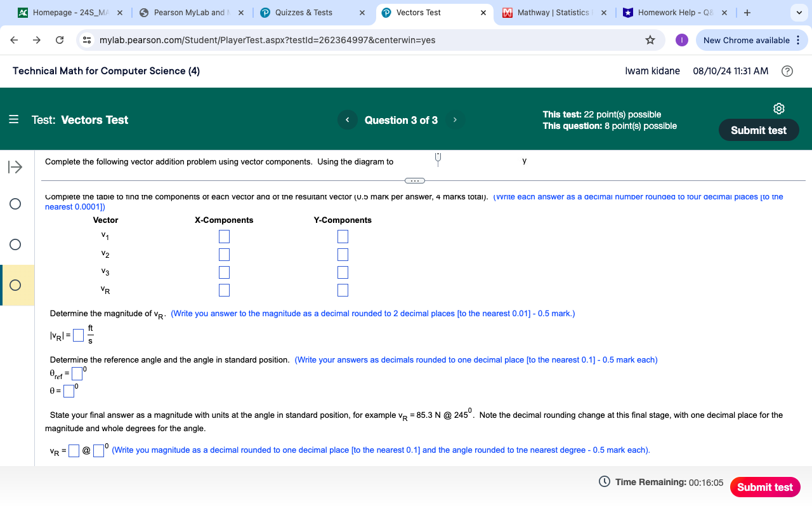Click the magnitude answer input box

(77, 335)
